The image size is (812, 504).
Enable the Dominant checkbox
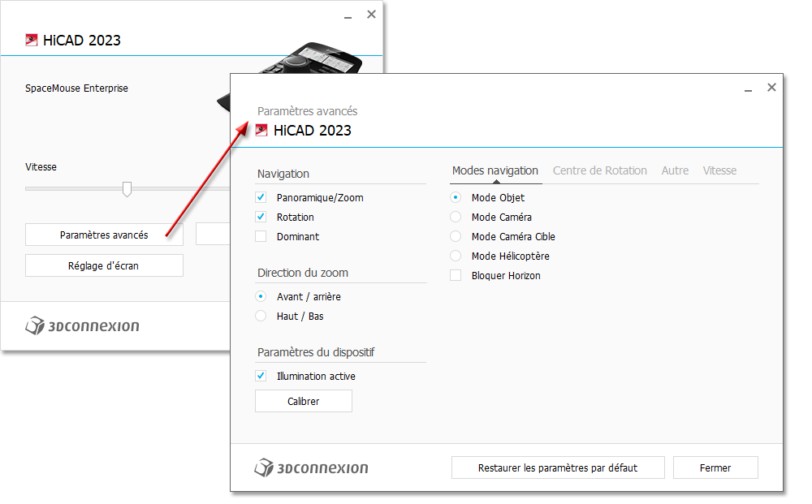point(261,236)
